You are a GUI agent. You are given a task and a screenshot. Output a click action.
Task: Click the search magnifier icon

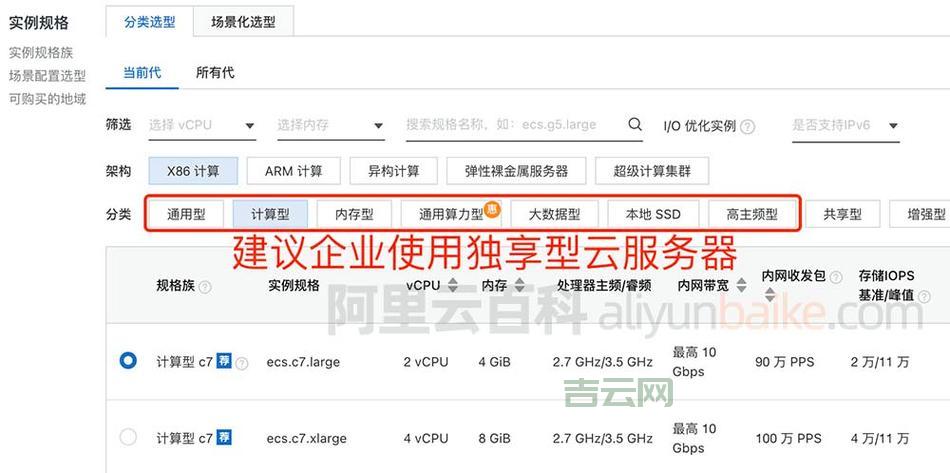634,124
